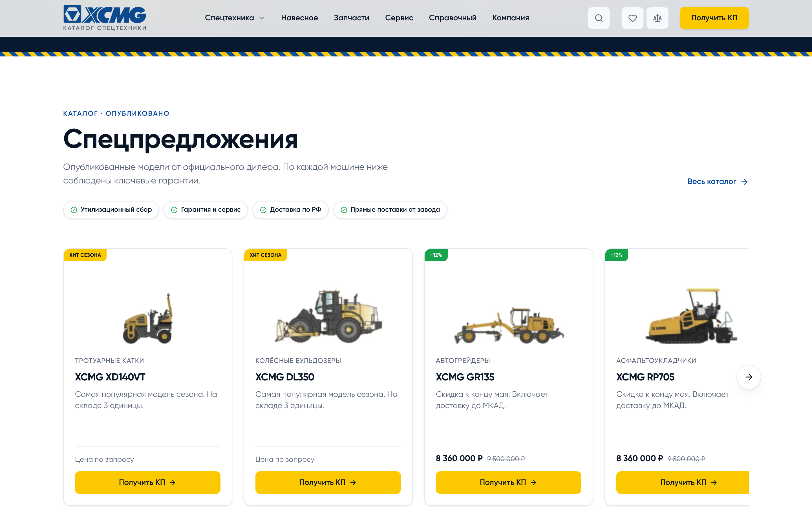Click the XD140VT description text
The image size is (812, 508).
click(146, 400)
